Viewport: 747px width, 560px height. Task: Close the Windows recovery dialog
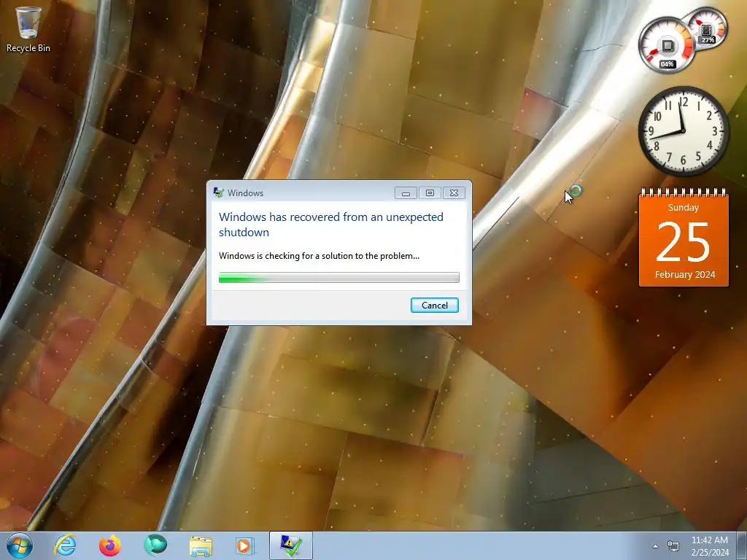(454, 192)
